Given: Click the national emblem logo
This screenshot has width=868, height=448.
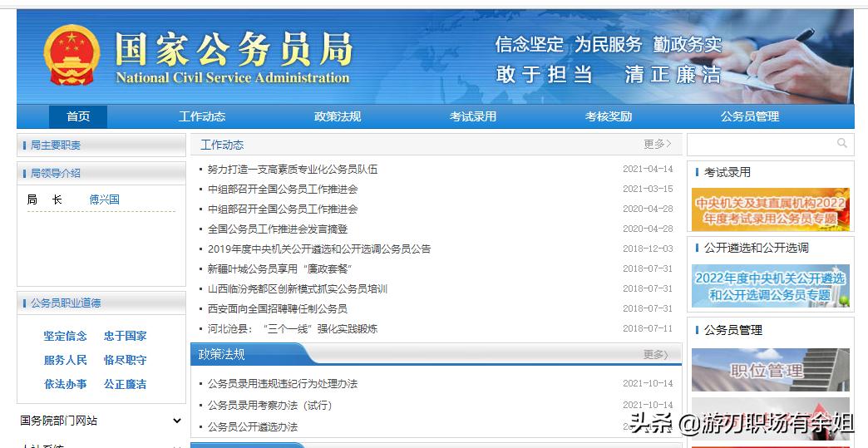Looking at the screenshot, I should click(x=72, y=56).
